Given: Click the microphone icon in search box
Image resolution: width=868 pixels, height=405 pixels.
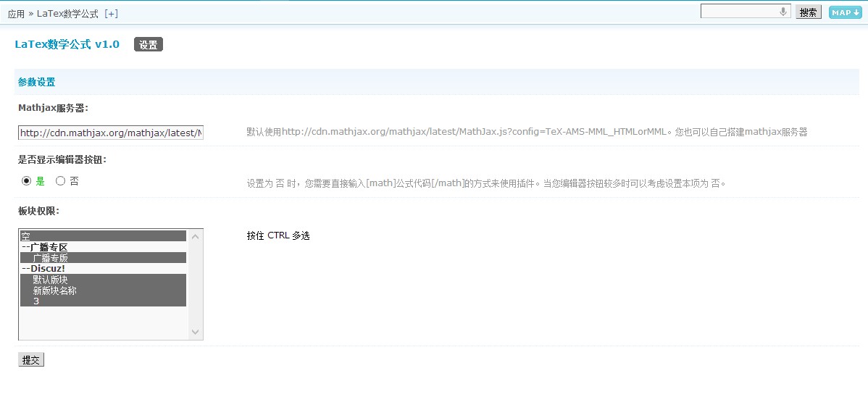Looking at the screenshot, I should 783,12.
